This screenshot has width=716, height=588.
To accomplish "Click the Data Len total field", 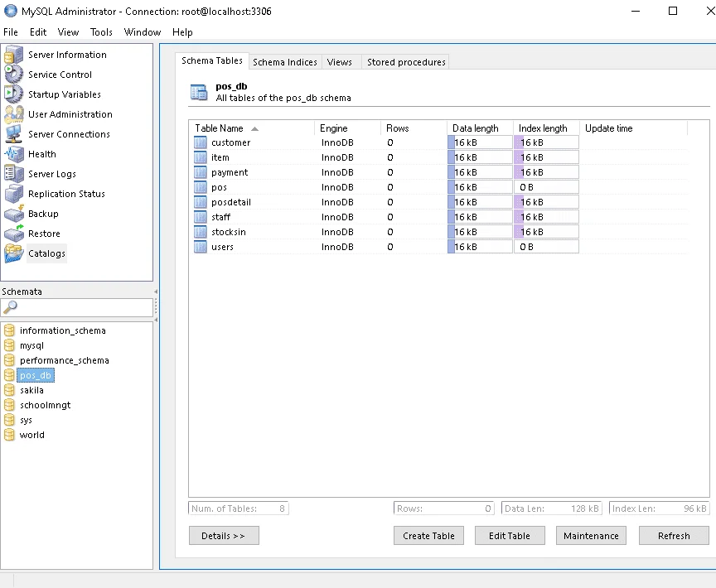I will [x=552, y=508].
